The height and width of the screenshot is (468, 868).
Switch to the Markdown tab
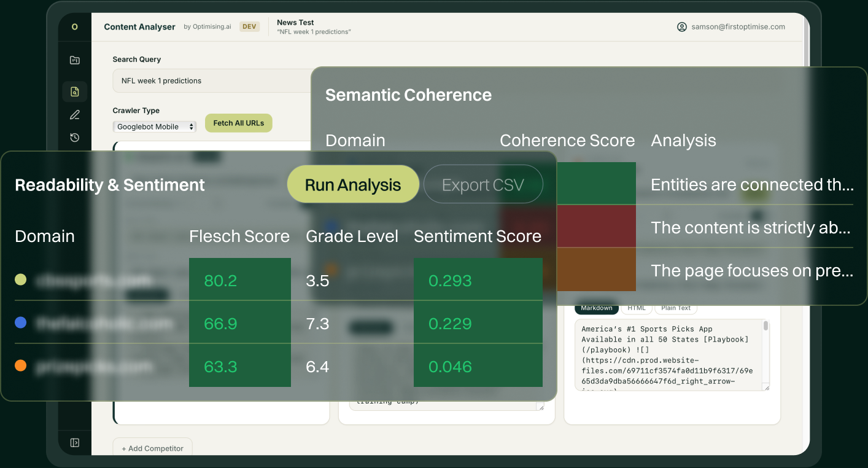pyautogui.click(x=597, y=308)
